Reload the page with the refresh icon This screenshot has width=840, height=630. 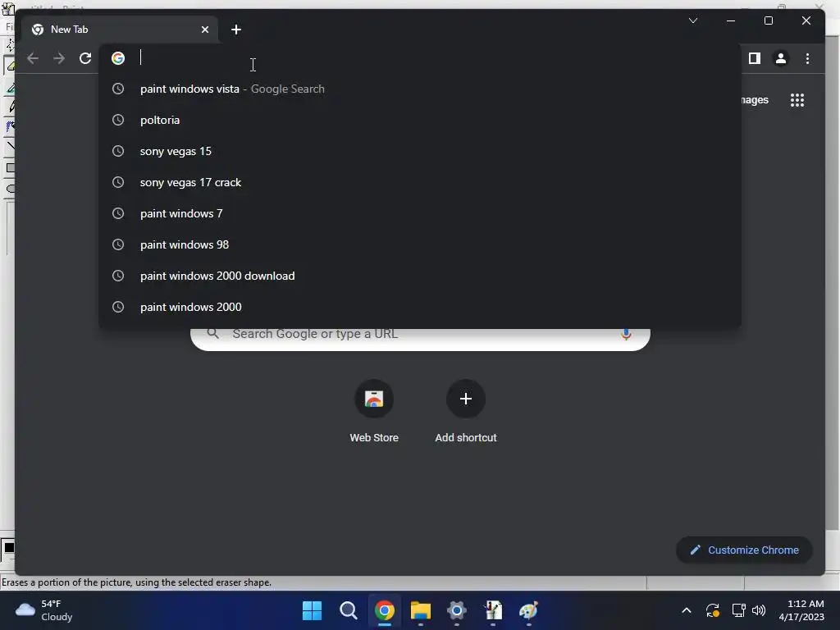[x=85, y=58]
